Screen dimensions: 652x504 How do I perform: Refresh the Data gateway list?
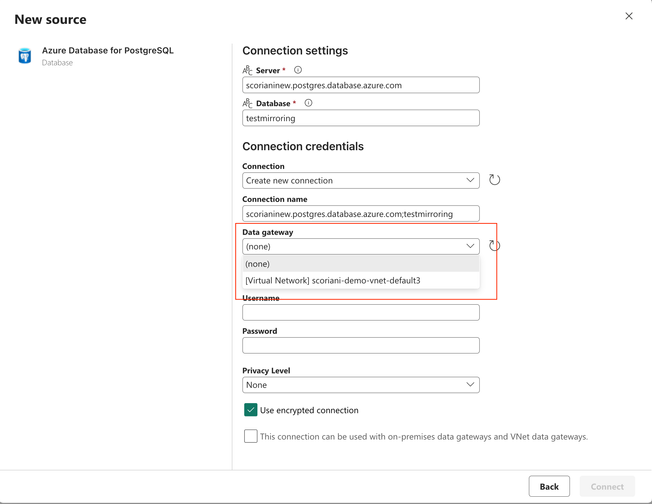click(x=494, y=246)
